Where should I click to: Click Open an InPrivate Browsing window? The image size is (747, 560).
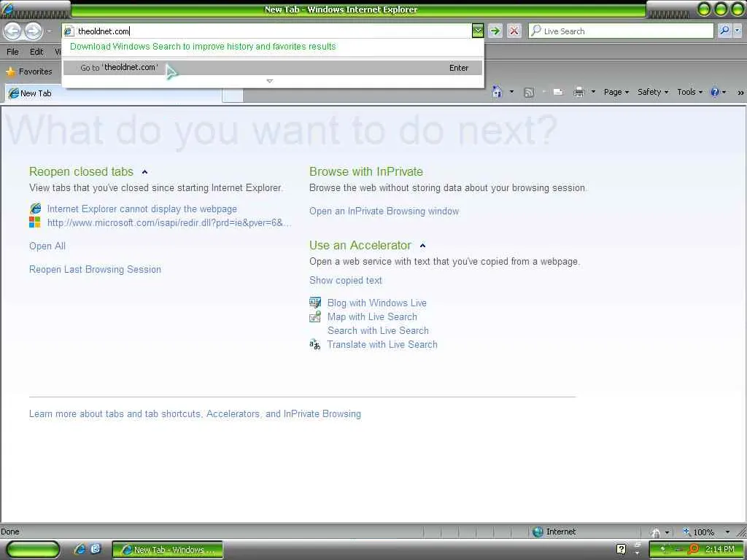pos(384,211)
